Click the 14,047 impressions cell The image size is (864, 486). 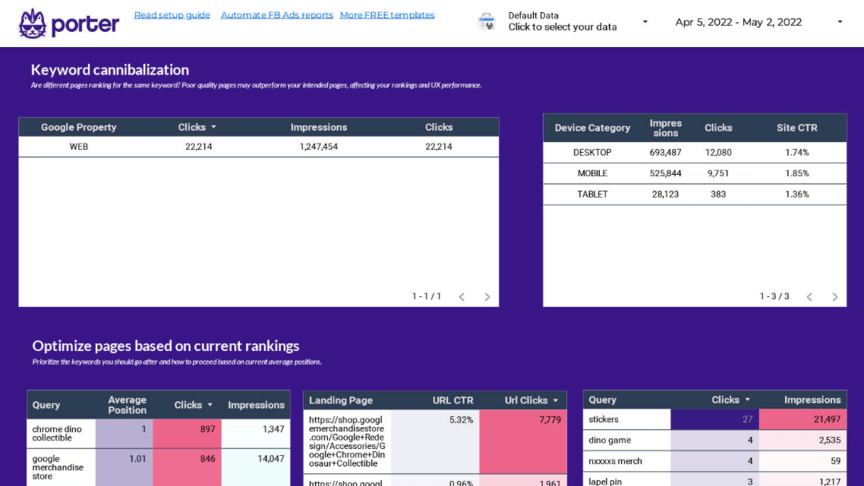(256, 467)
